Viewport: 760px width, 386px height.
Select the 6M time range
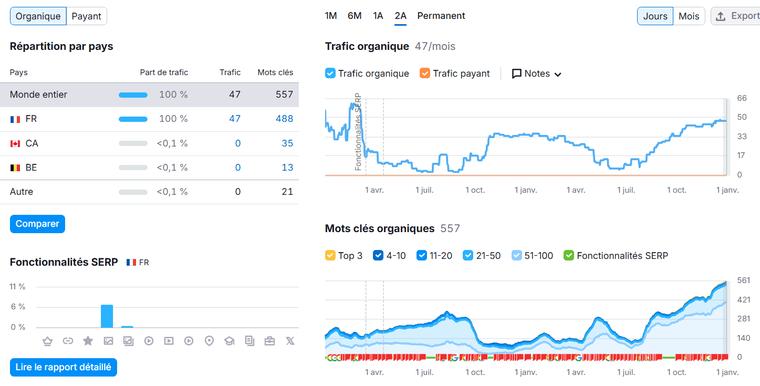click(354, 16)
